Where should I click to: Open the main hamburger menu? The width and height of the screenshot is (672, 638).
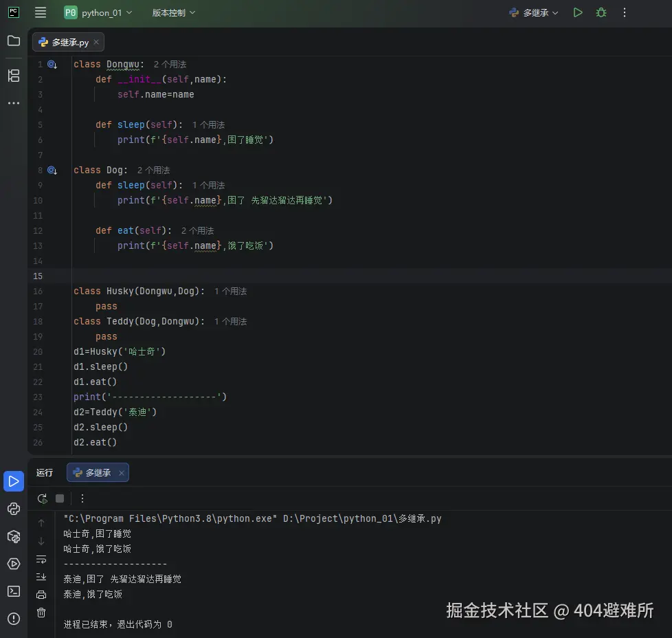(41, 12)
